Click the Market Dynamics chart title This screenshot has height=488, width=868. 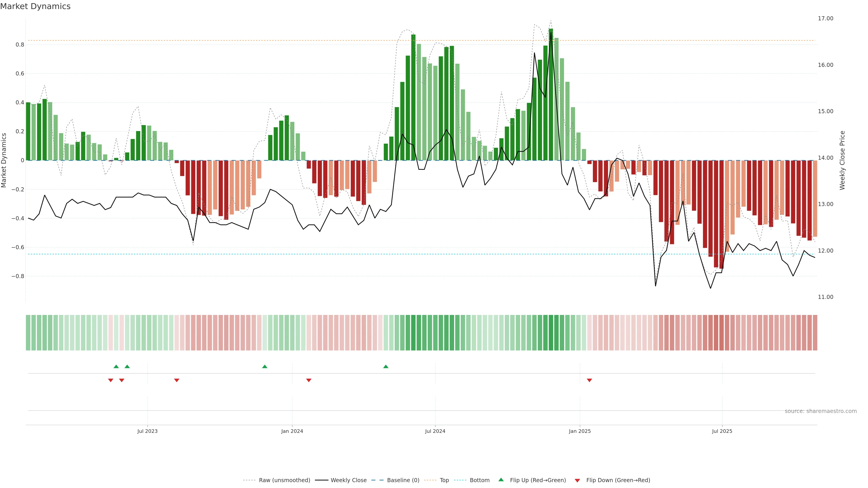[x=35, y=6]
